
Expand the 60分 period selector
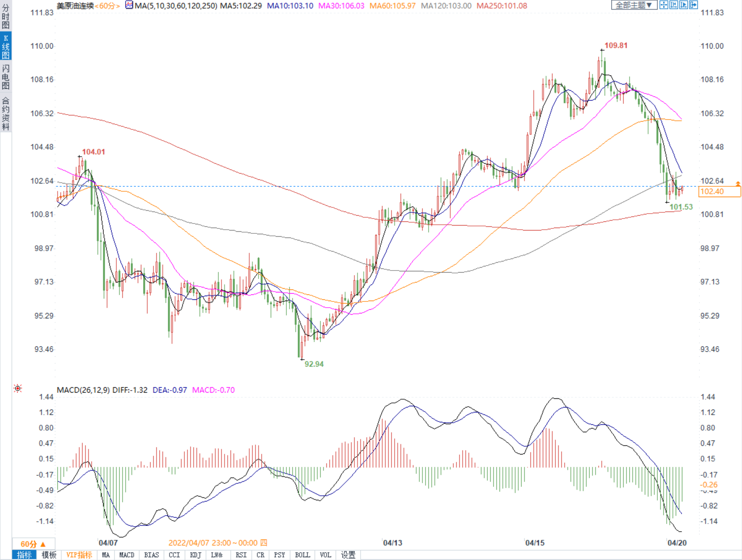point(33,544)
